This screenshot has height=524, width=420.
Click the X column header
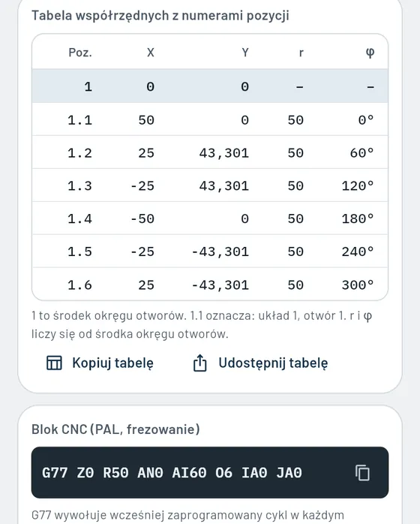[151, 53]
